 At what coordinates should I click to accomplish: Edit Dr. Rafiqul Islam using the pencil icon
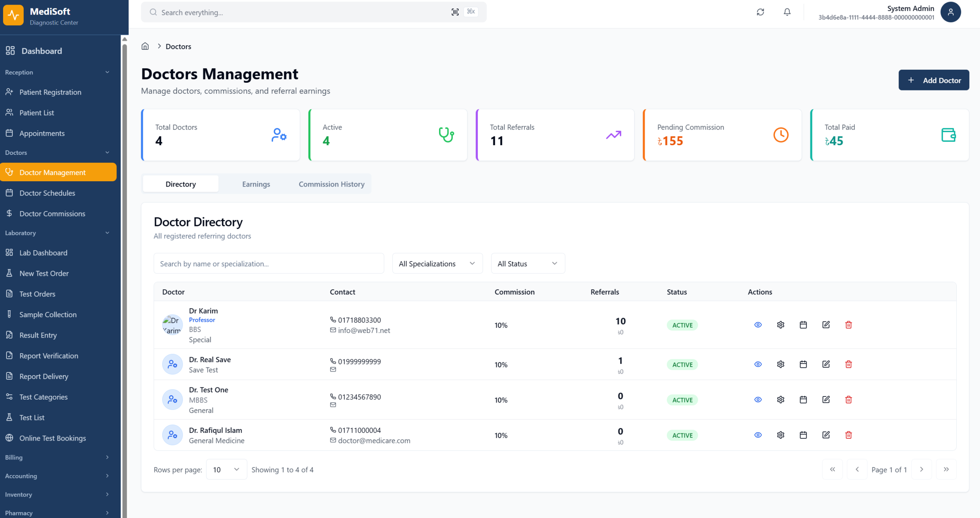[826, 435]
